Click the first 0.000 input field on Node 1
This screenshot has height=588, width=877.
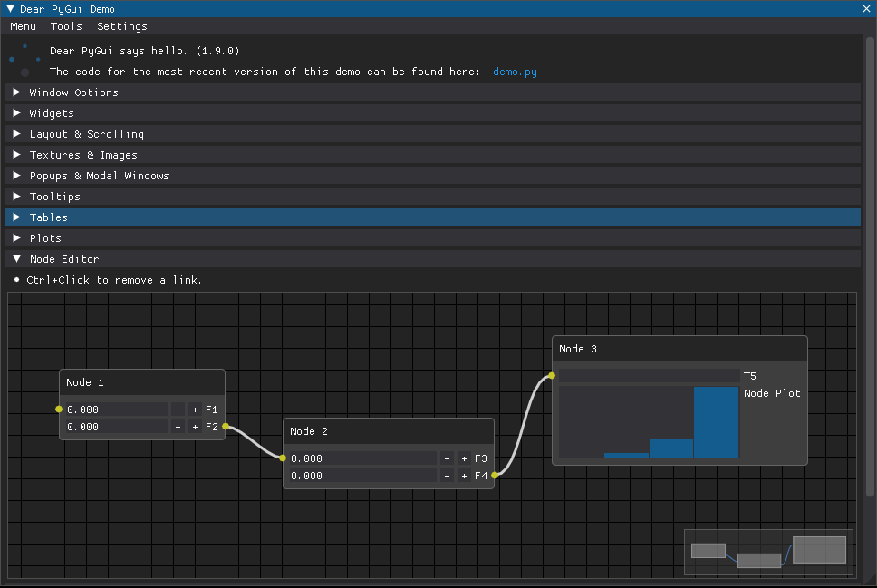click(x=115, y=410)
